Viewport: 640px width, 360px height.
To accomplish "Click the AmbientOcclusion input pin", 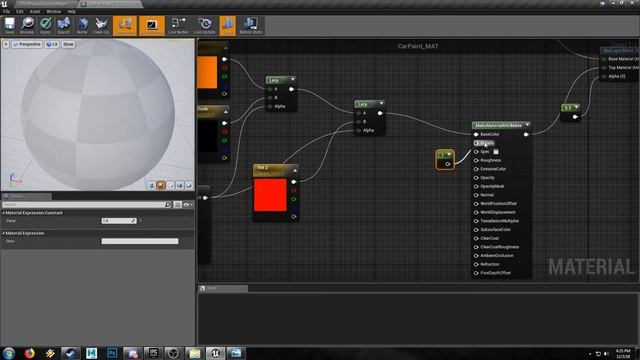I will (x=476, y=256).
